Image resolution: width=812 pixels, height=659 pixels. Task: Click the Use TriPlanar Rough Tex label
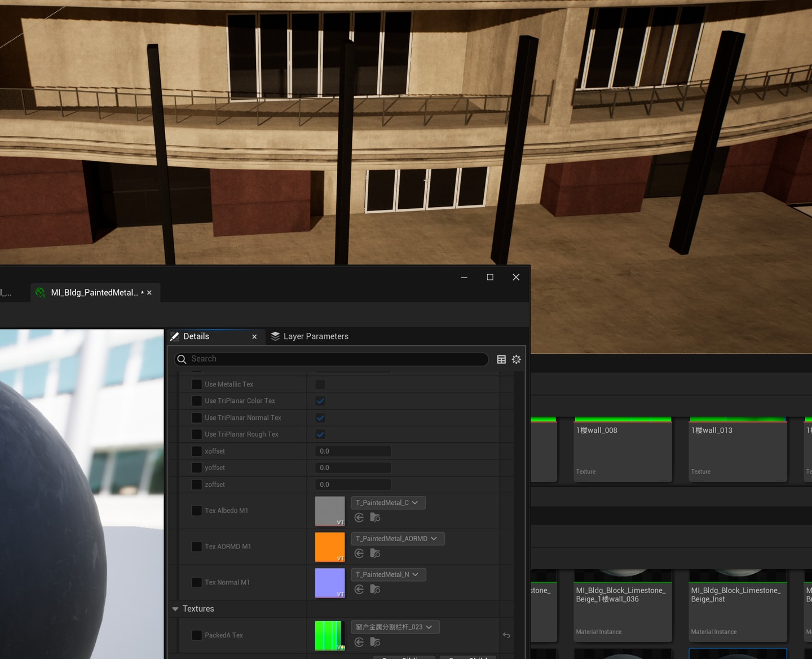tap(241, 434)
